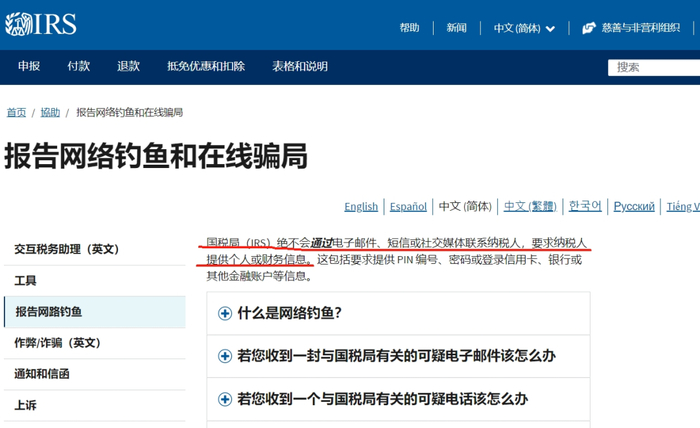Open the 表格和说明 navigation menu
Screen dimensions: 700x428
click(300, 66)
